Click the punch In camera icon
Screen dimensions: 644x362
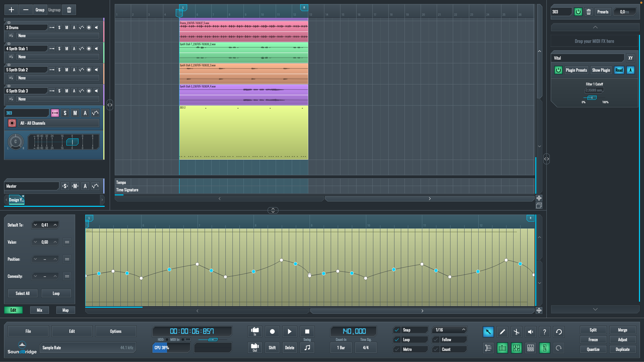(255, 331)
